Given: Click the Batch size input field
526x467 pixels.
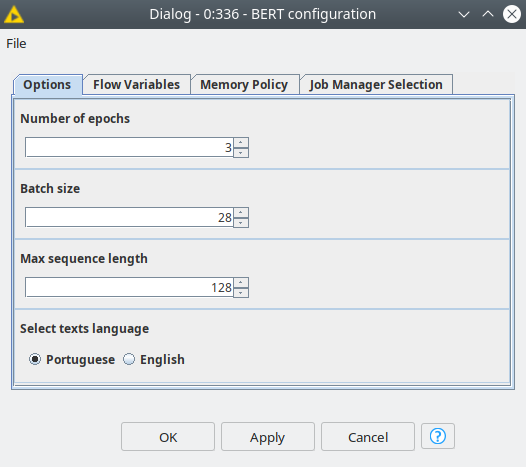Looking at the screenshot, I should (x=129, y=217).
